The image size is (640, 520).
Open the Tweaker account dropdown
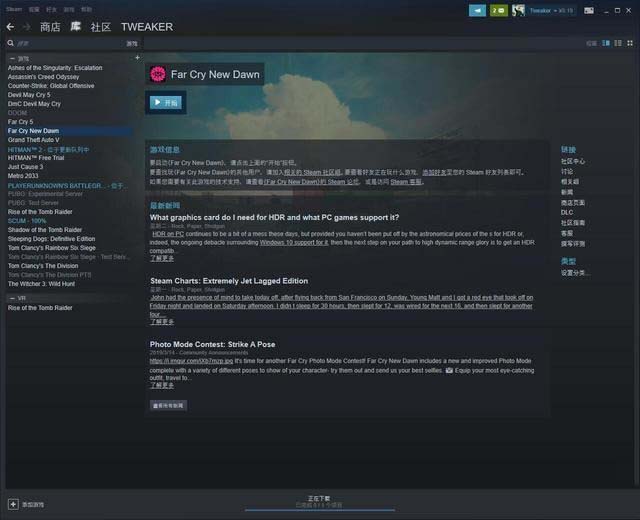(551, 11)
